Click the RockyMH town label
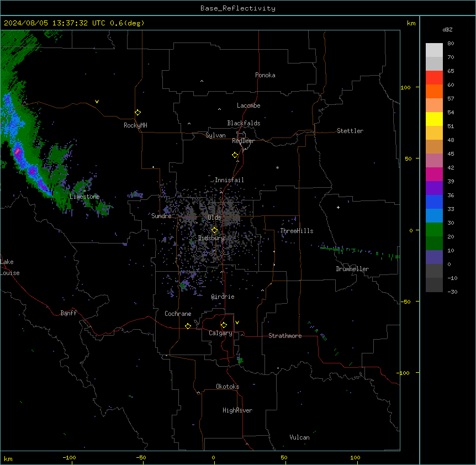The width and height of the screenshot is (476, 465). point(135,125)
